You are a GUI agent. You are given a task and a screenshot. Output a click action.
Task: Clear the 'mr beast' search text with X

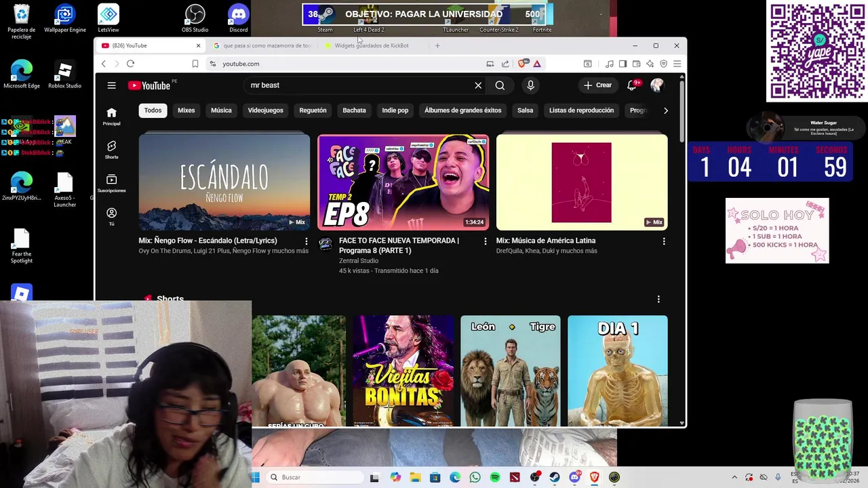click(478, 85)
